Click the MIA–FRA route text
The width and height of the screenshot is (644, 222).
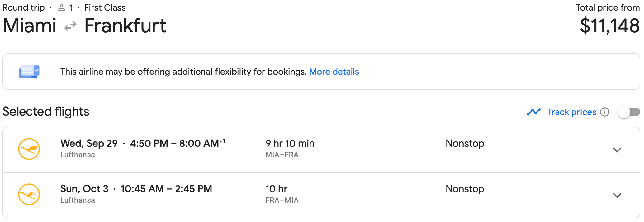(x=282, y=155)
